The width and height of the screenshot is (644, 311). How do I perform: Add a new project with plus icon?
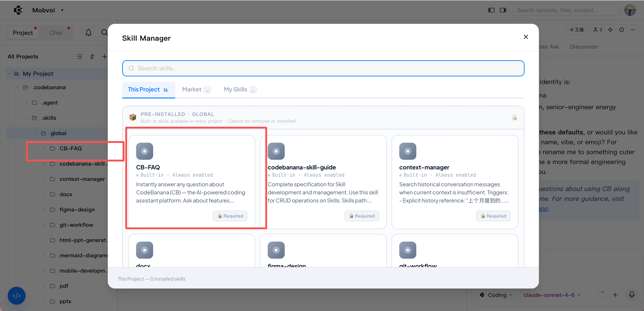[x=104, y=57]
